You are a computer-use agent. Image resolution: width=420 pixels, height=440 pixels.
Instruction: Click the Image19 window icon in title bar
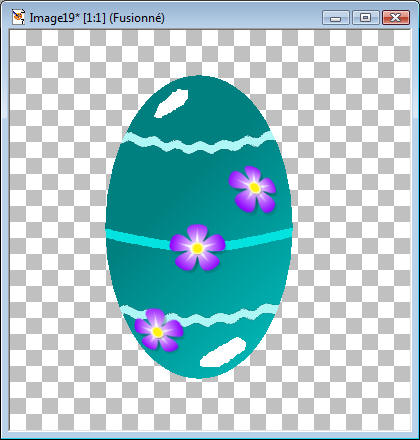18,17
